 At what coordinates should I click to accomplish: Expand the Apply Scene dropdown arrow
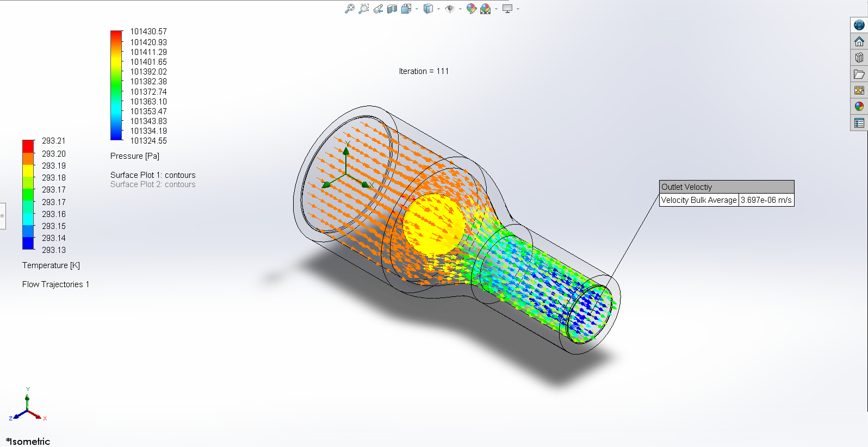[496, 9]
